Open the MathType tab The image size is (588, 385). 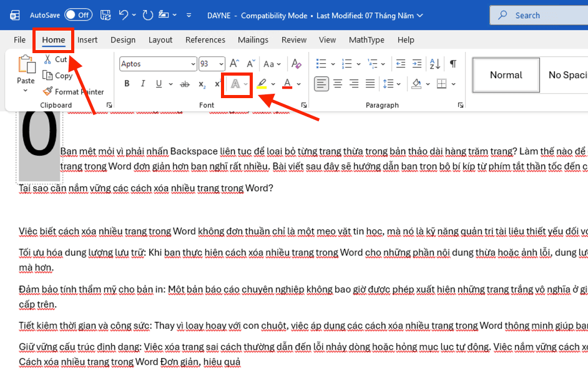pos(366,40)
